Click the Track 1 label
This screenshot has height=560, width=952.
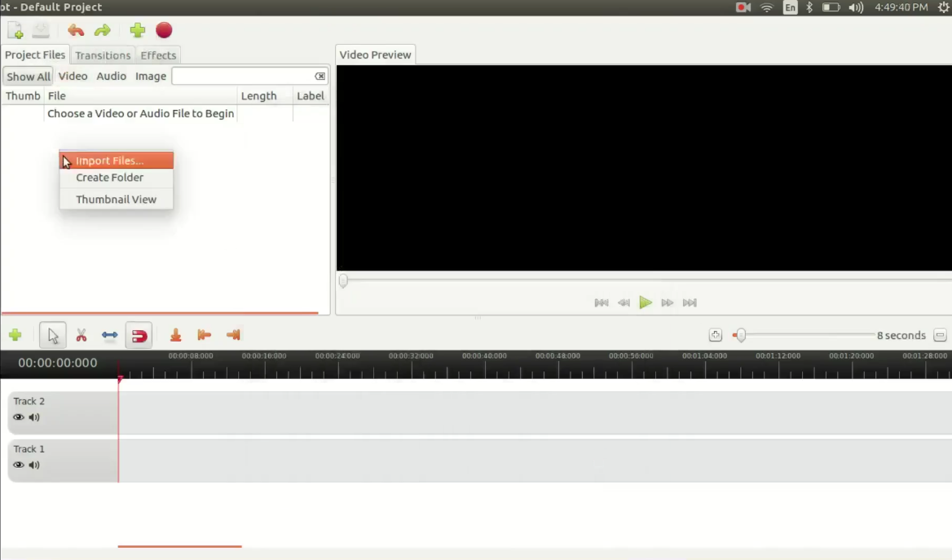(x=29, y=449)
